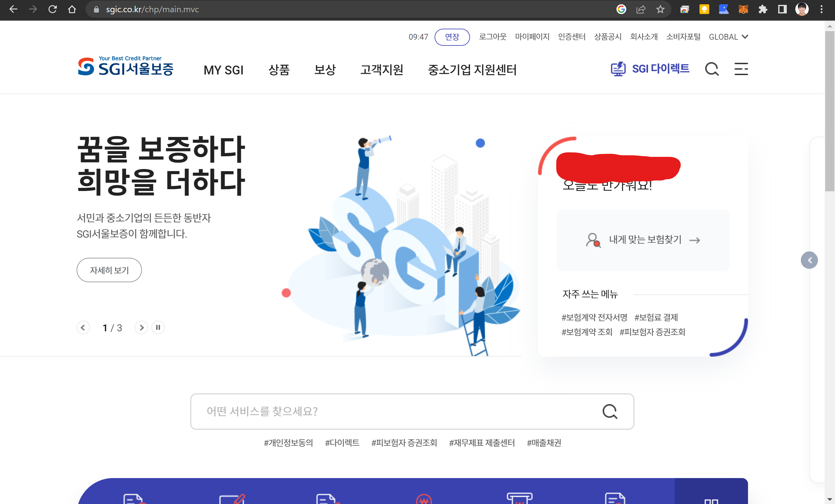Open the Extensions puzzle-piece menu
Screen dimensions: 835x504
762,9
